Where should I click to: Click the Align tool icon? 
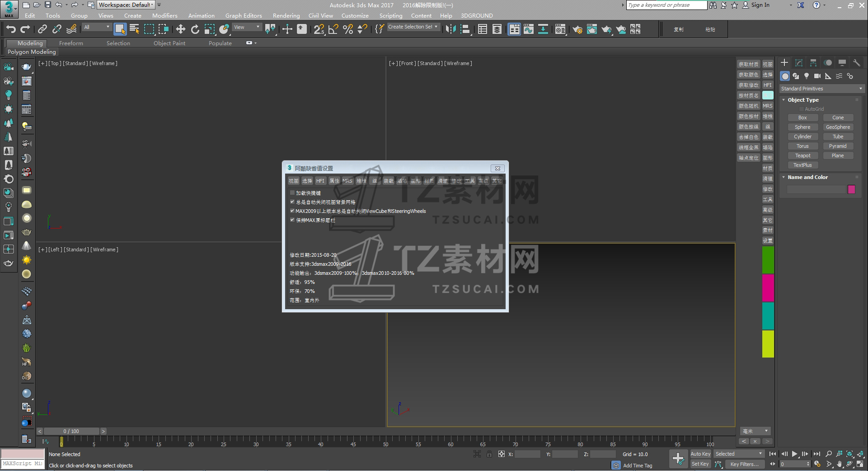[465, 29]
